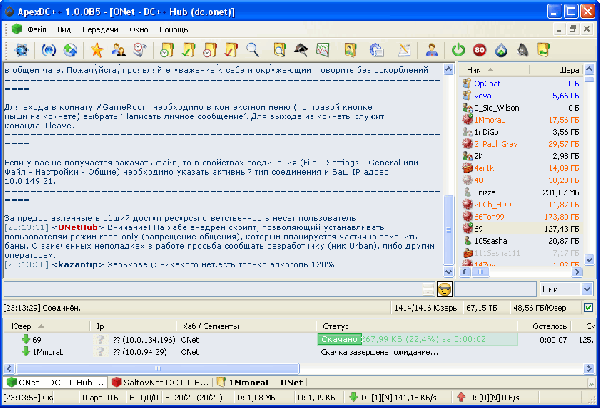Select the user with 29,57 ГБ share
This screenshot has width=600, height=408.
coord(520,144)
